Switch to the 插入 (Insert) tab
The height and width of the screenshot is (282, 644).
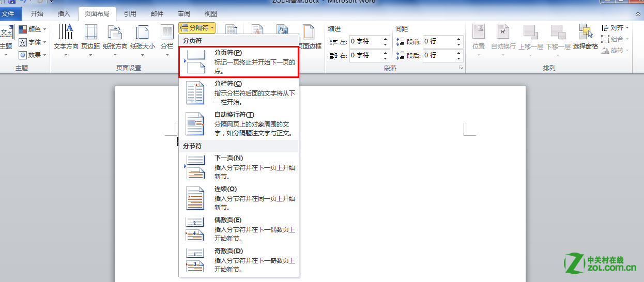pos(64,14)
